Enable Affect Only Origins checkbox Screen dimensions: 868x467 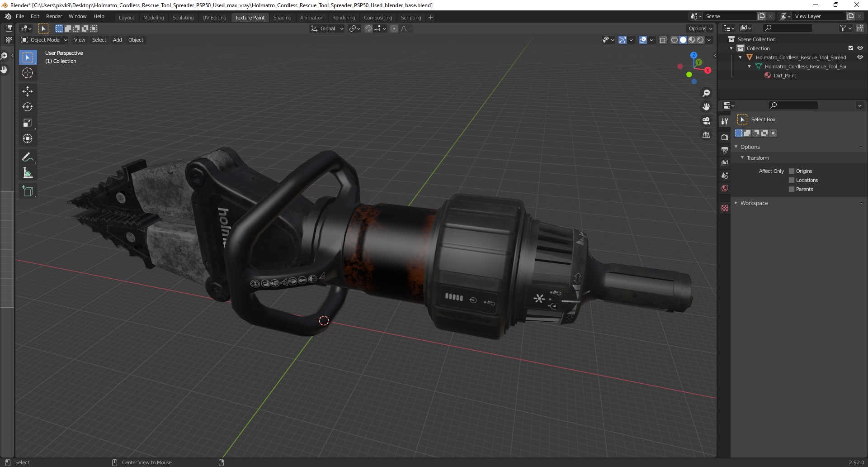(x=792, y=171)
